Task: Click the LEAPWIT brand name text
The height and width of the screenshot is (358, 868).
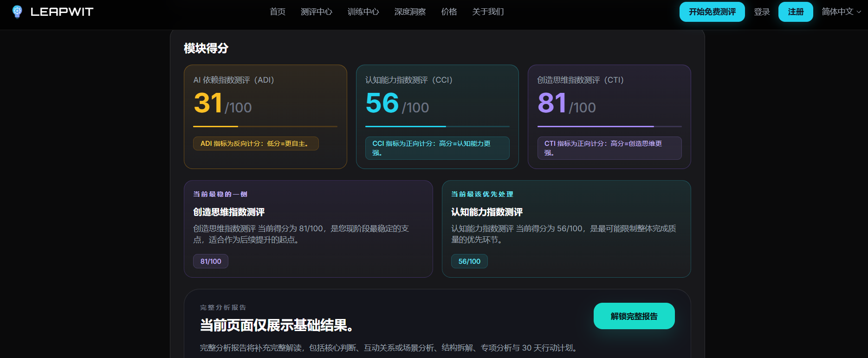Action: pyautogui.click(x=62, y=12)
